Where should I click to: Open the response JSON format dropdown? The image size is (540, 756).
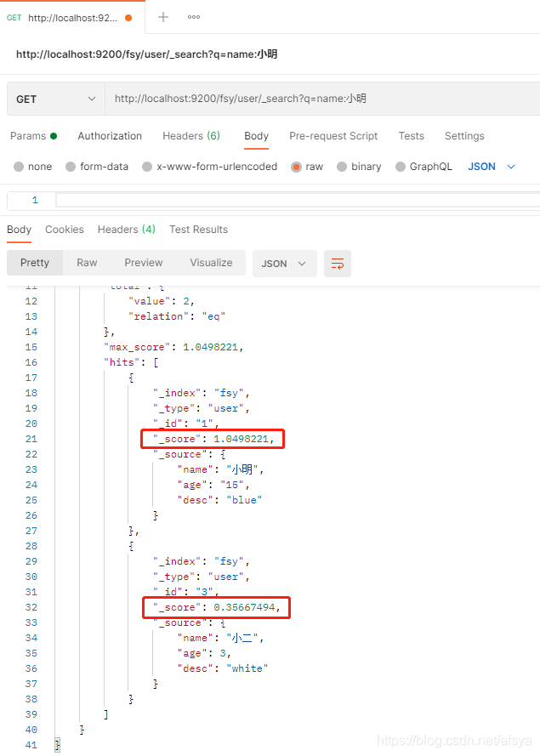click(x=284, y=264)
